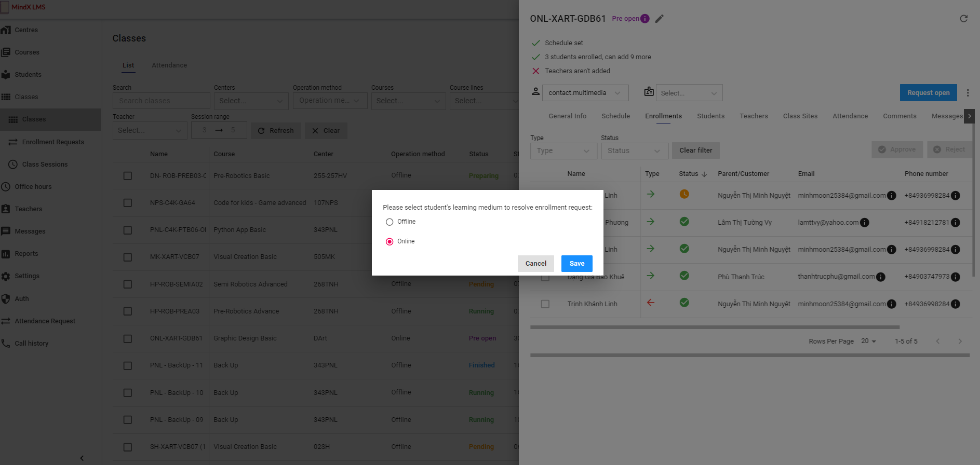Click the Pre open status info icon
The height and width of the screenshot is (465, 980).
pyautogui.click(x=645, y=19)
